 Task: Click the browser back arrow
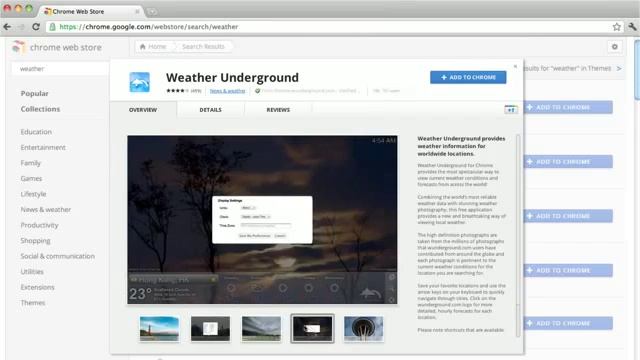7,27
